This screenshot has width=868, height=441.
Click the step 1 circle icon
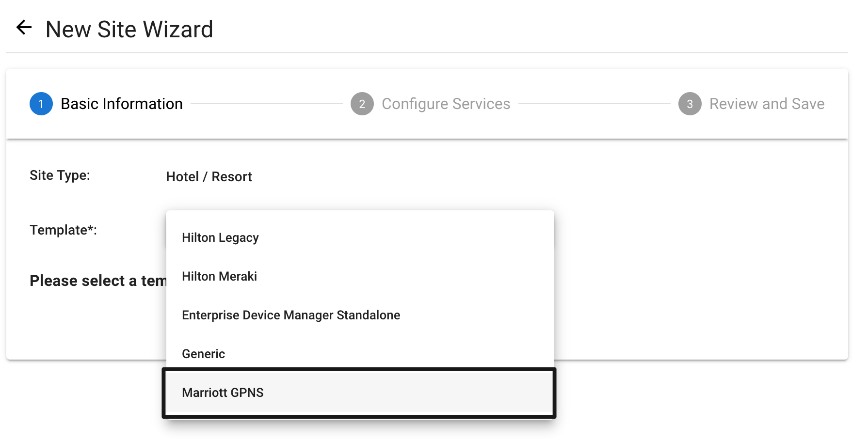(x=41, y=104)
